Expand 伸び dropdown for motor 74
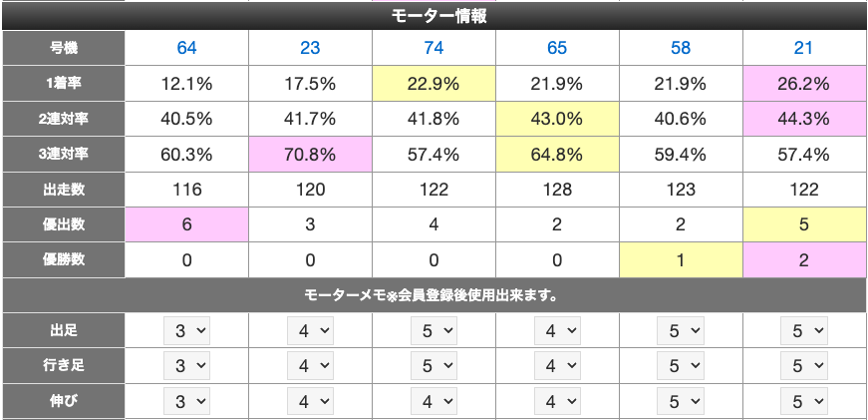868x420 pixels. (434, 401)
